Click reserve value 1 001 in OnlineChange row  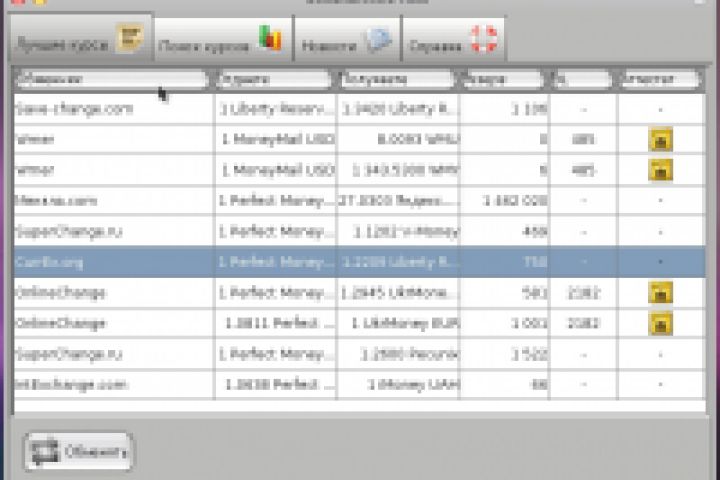point(529,323)
